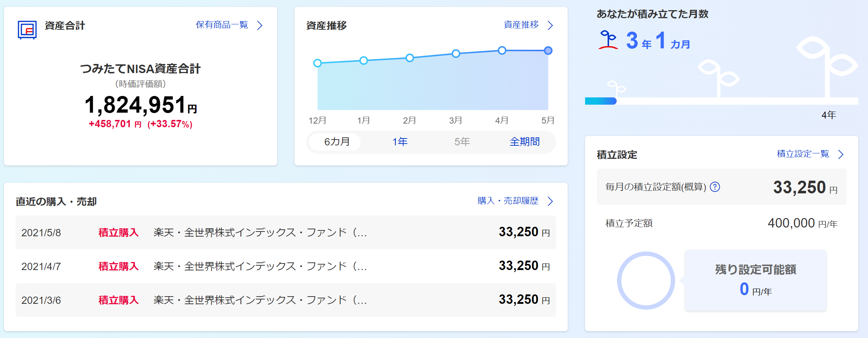Image resolution: width=868 pixels, height=338 pixels.
Task: Open the 購入・売却履歴 link
Action: [508, 201]
